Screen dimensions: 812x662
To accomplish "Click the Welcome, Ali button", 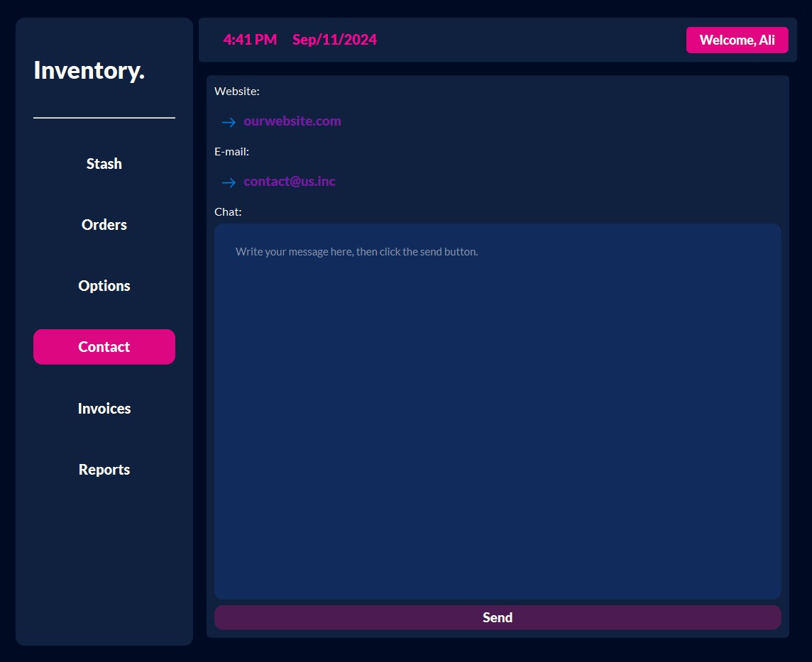I will coord(737,40).
